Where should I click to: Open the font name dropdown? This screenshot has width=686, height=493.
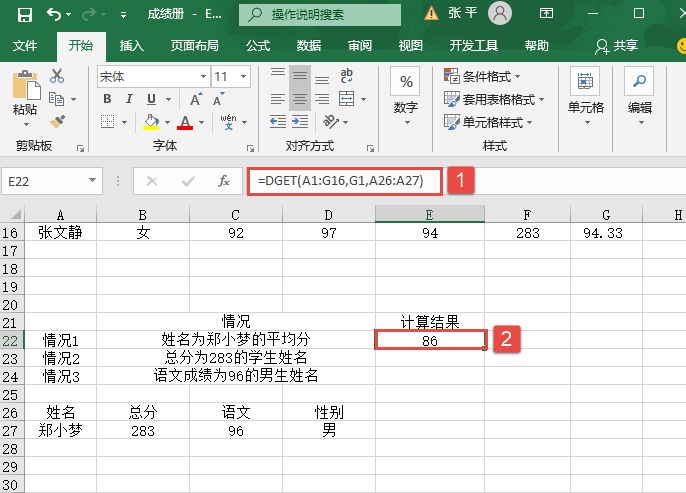[x=202, y=77]
